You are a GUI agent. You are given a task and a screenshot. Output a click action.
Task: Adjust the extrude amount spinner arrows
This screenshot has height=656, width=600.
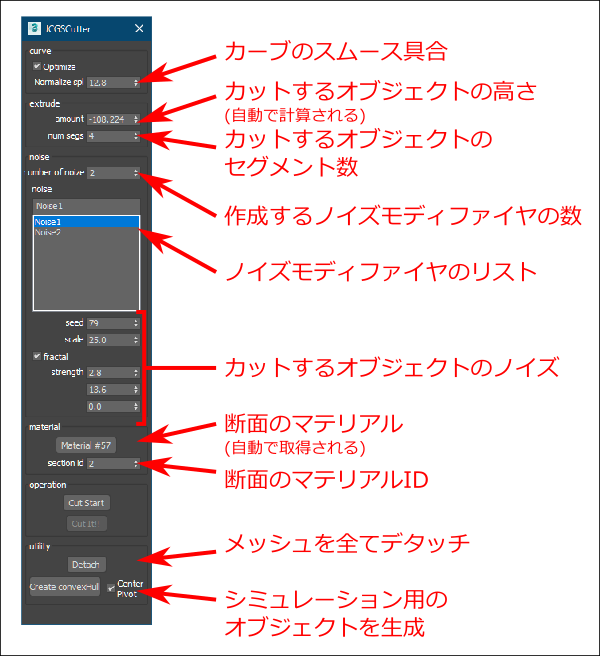point(136,119)
